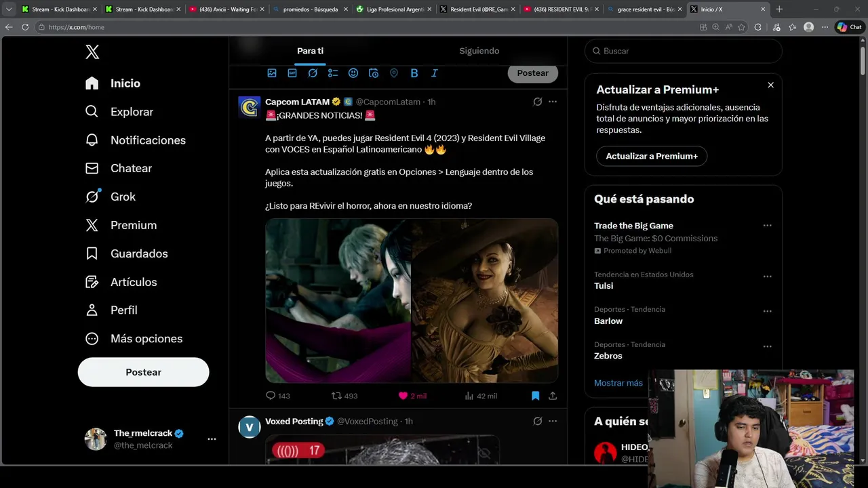Open the browser Chat copilot button

point(850,27)
